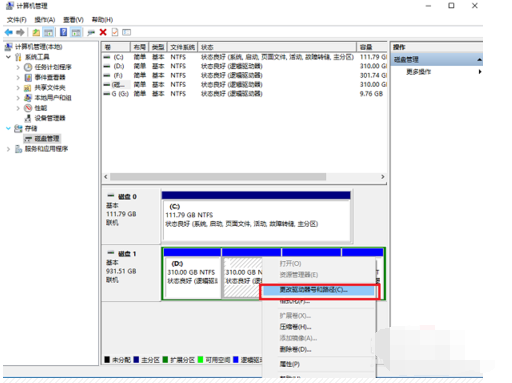
Task: Select 磁盘管理 under 存储
Action: (x=47, y=139)
